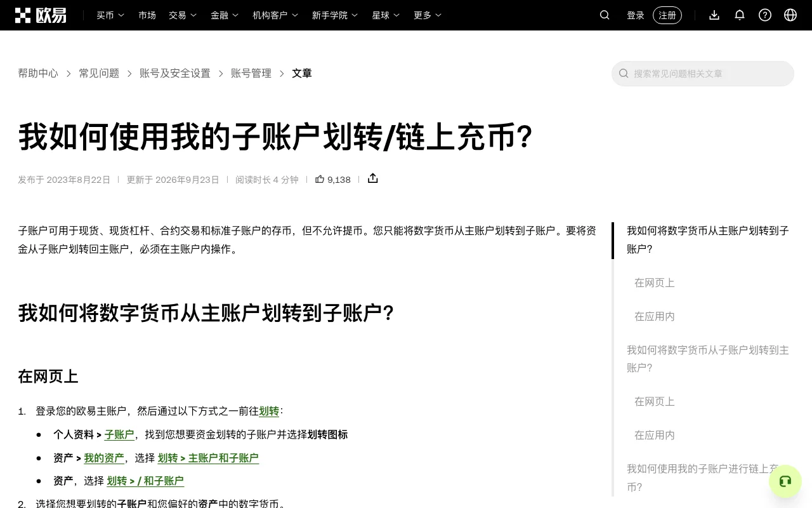Jump to first 在网页上 sidebar entry

655,283
